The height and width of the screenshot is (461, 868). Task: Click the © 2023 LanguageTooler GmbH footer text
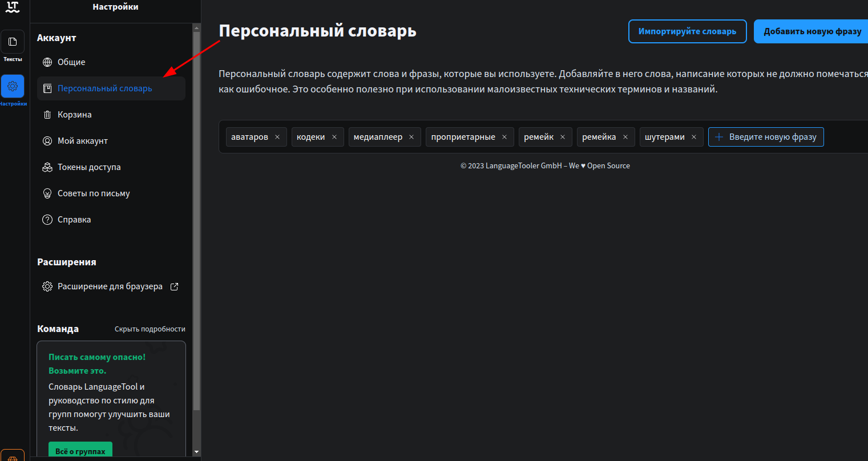click(x=545, y=166)
